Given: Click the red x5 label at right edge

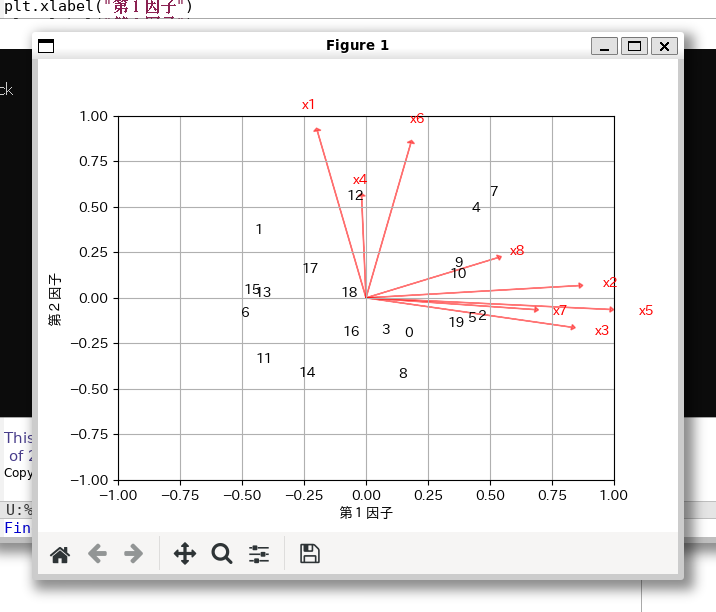Looking at the screenshot, I should (646, 311).
